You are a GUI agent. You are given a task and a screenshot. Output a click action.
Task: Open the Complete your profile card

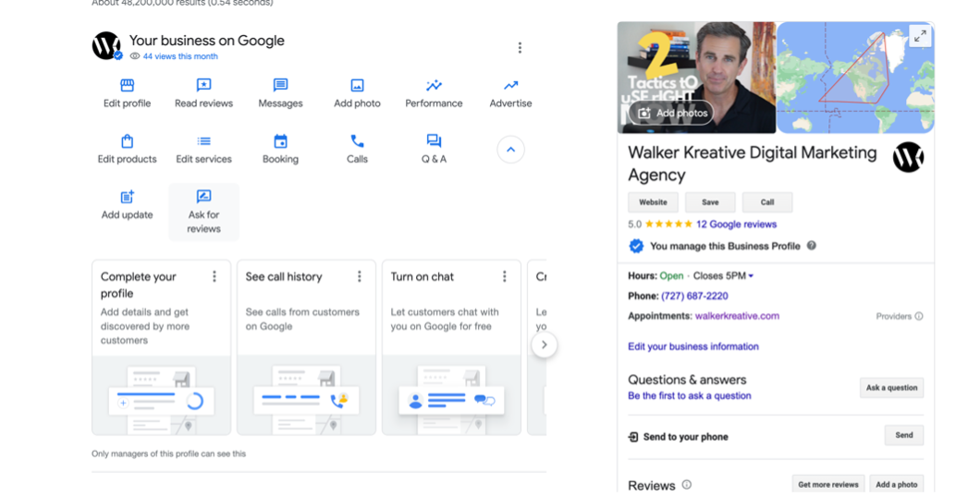click(161, 347)
